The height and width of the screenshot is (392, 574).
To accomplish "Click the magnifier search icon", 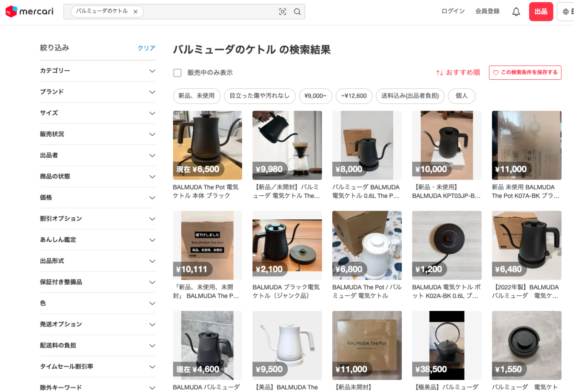I will [x=297, y=12].
